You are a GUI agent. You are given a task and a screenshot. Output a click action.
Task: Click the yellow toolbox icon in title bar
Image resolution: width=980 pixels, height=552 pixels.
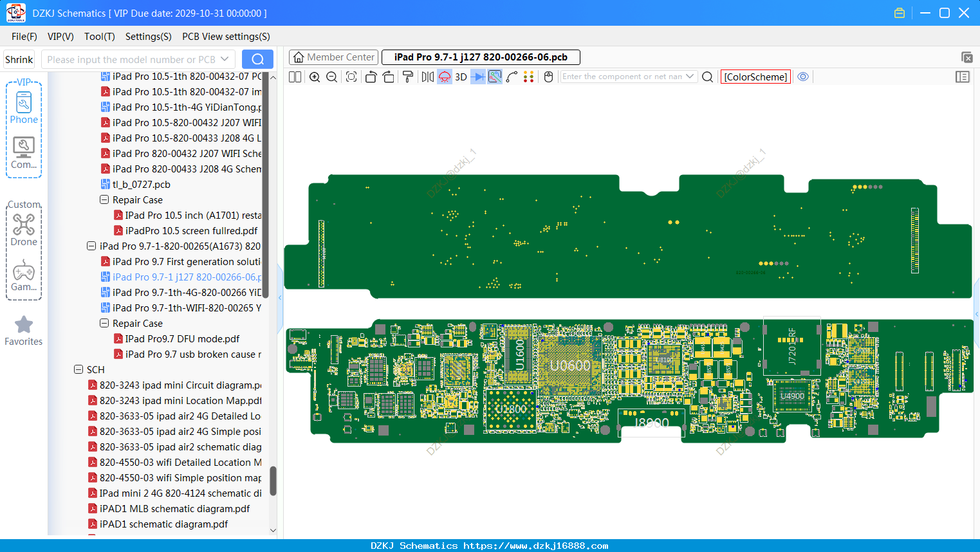tap(900, 13)
